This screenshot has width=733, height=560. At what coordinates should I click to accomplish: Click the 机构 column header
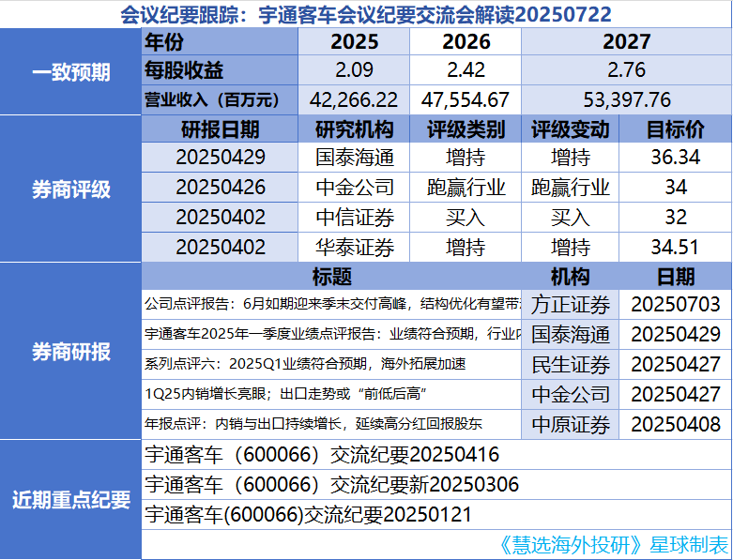[571, 277]
